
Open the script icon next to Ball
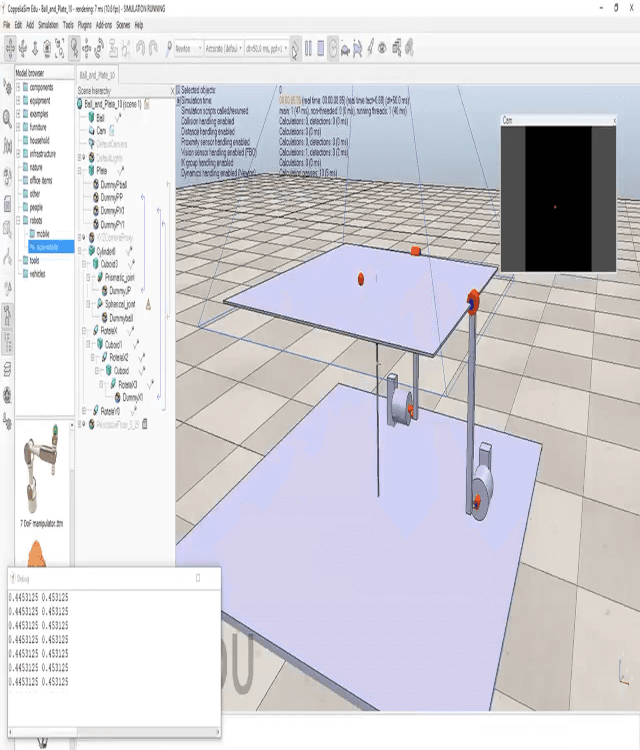tap(119, 117)
